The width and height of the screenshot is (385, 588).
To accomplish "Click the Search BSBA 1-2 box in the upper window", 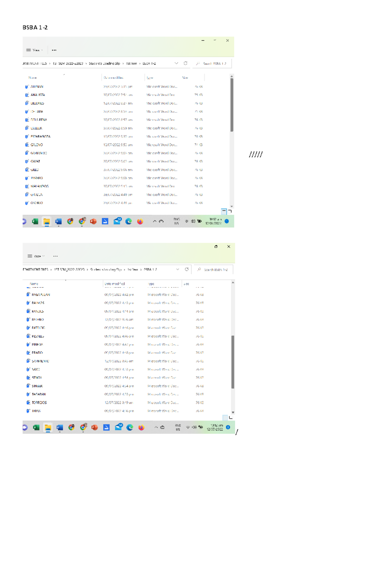I will 212,63.
